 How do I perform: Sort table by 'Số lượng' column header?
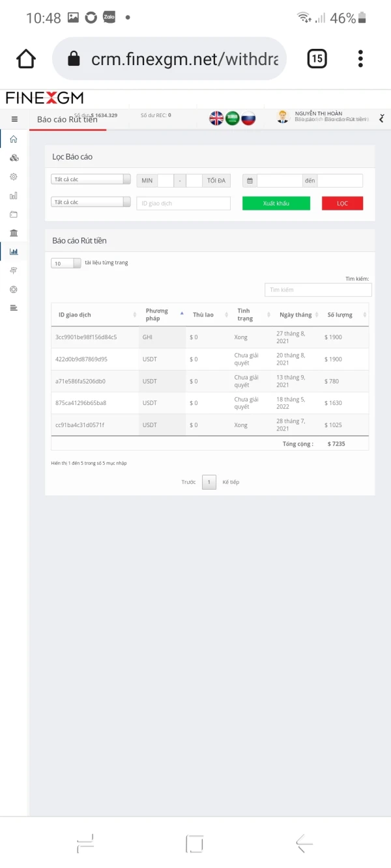point(340,315)
